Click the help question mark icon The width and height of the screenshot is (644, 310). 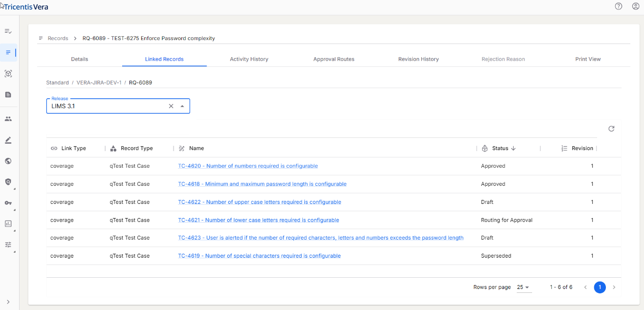coord(619,6)
